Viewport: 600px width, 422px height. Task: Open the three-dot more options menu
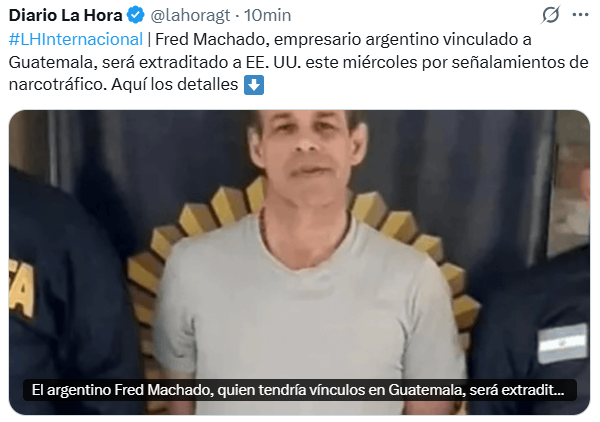point(580,15)
